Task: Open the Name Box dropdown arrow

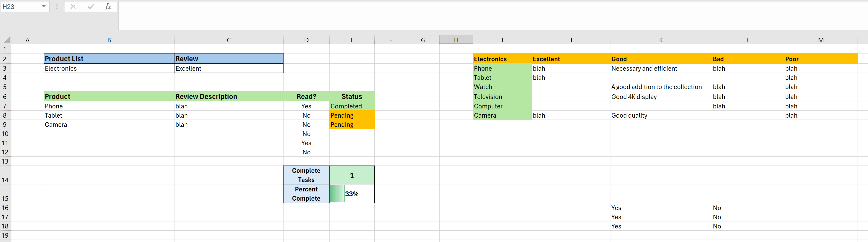Action: 44,7
